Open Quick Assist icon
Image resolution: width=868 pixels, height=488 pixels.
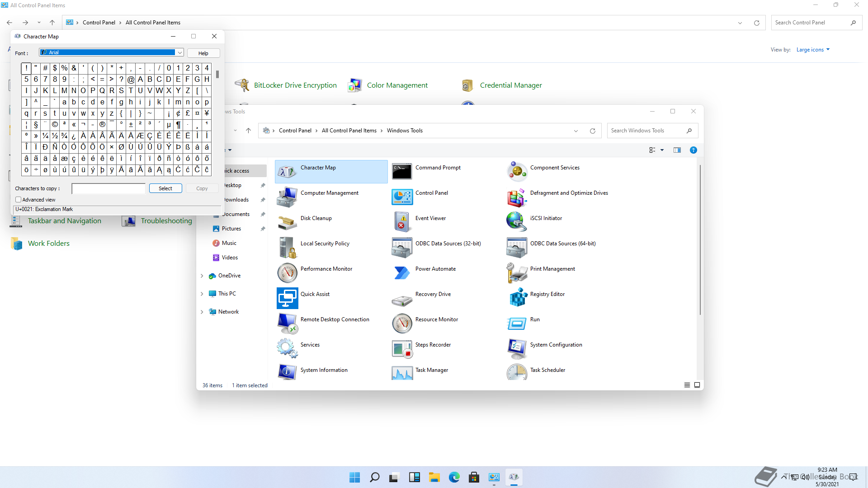coord(287,298)
